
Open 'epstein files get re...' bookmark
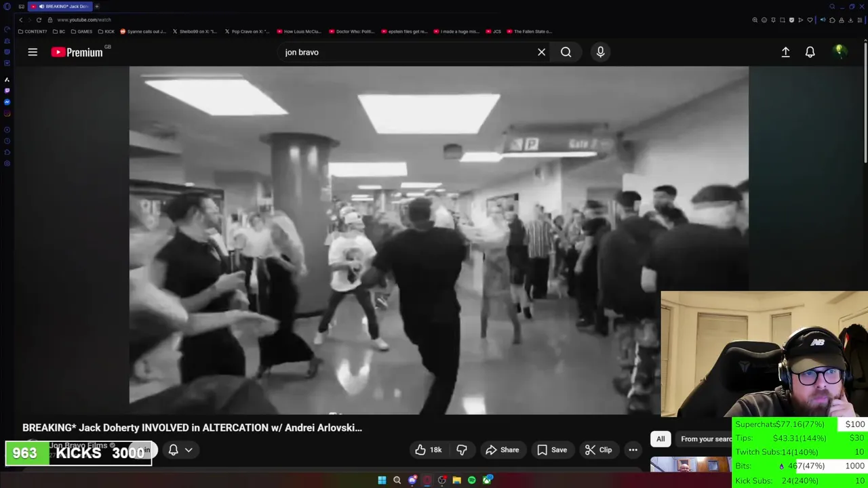coord(404,31)
